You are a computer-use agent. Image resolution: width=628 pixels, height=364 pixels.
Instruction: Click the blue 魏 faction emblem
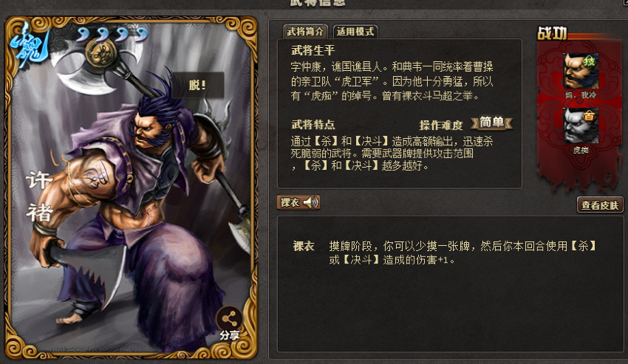coord(30,46)
